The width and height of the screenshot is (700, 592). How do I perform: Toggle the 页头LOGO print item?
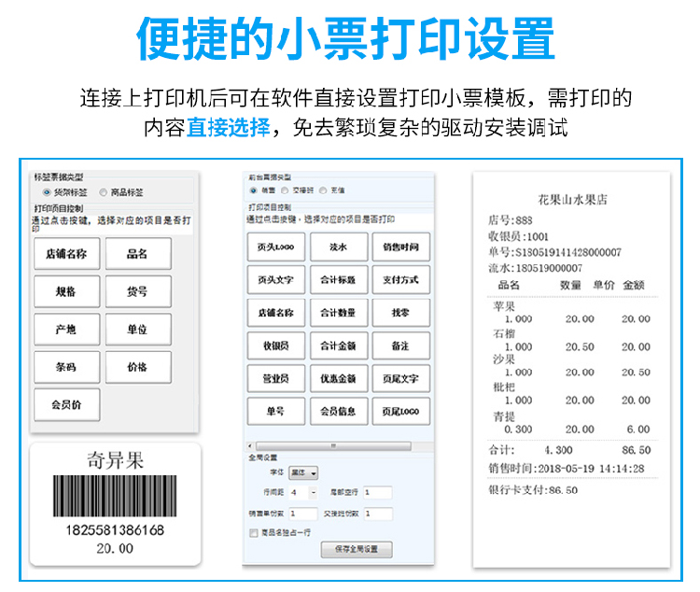click(x=275, y=247)
